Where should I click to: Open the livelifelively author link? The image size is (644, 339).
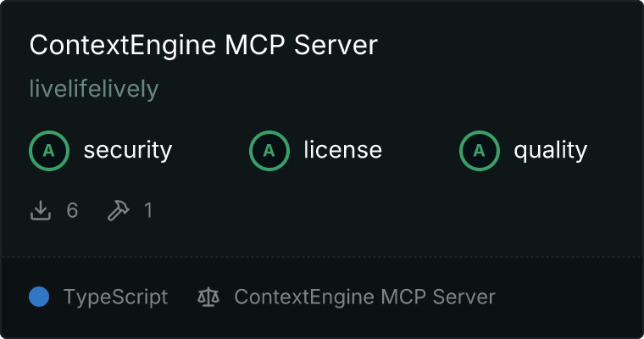[94, 89]
